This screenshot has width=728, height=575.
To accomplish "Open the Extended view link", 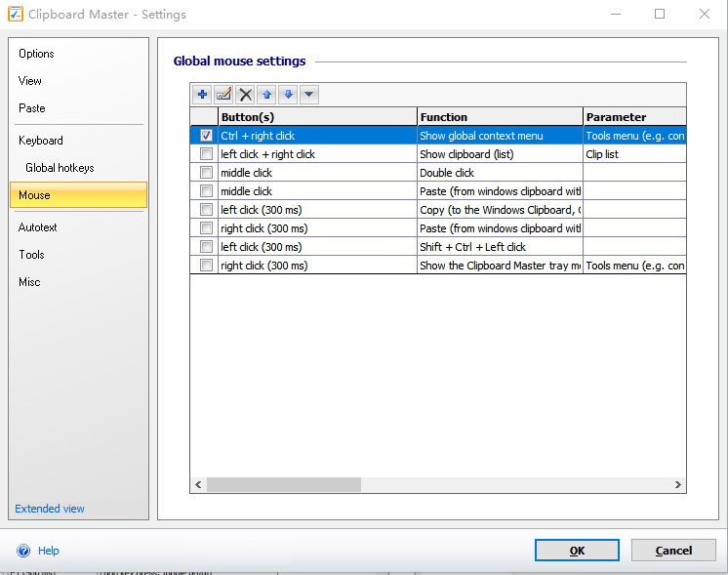I will click(50, 509).
